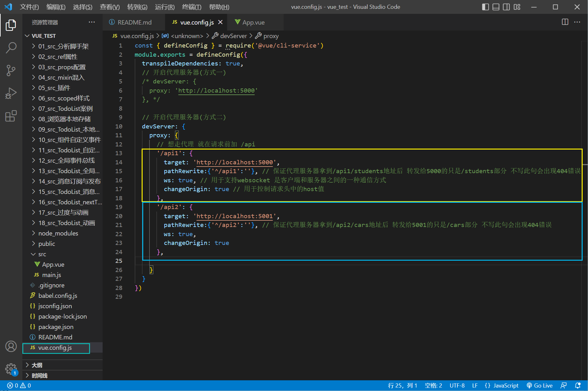Open the Manage gear settings icon
This screenshot has width=588, height=391.
pos(11,369)
